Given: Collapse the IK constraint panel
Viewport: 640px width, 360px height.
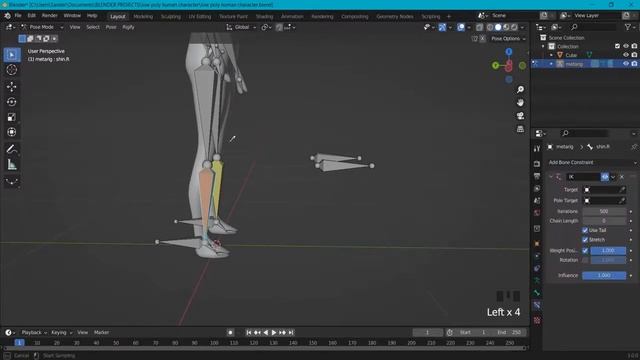Looking at the screenshot, I should [x=551, y=177].
